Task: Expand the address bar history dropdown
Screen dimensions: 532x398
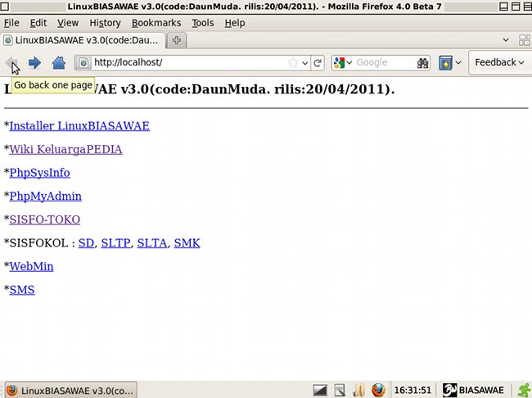Action: pos(304,63)
